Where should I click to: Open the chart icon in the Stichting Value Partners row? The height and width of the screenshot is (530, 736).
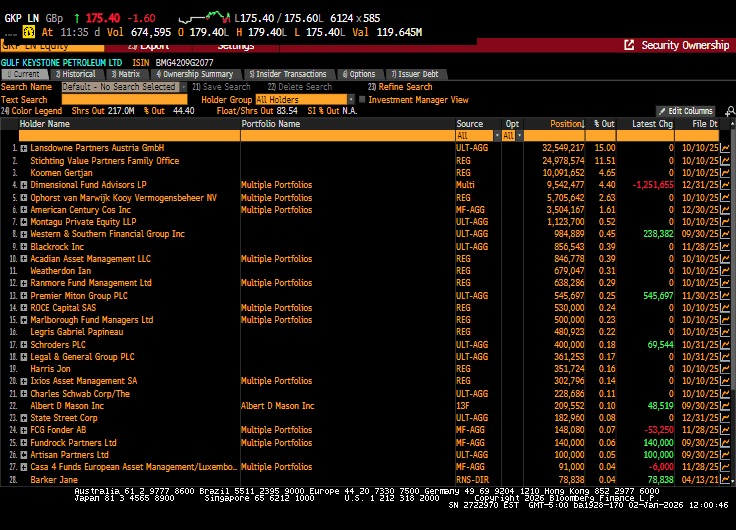pyautogui.click(x=725, y=161)
